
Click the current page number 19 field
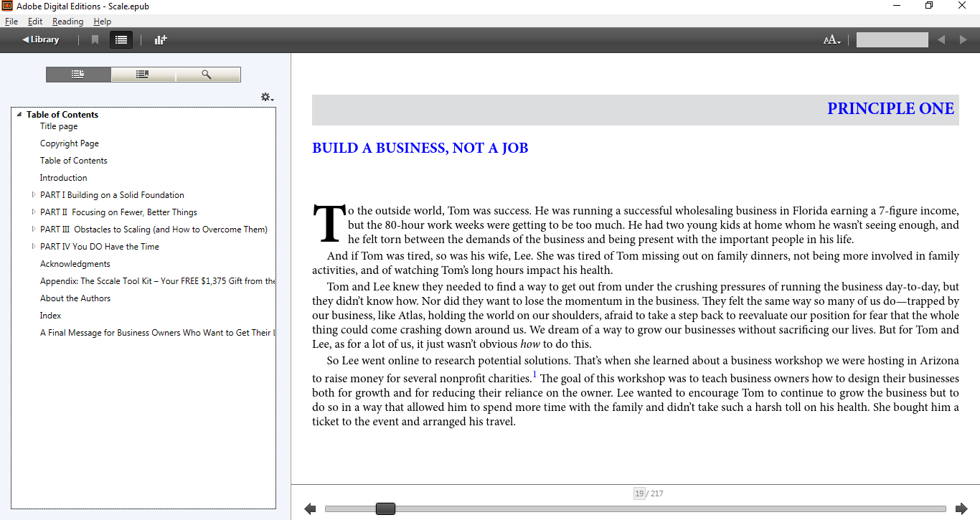coord(639,493)
